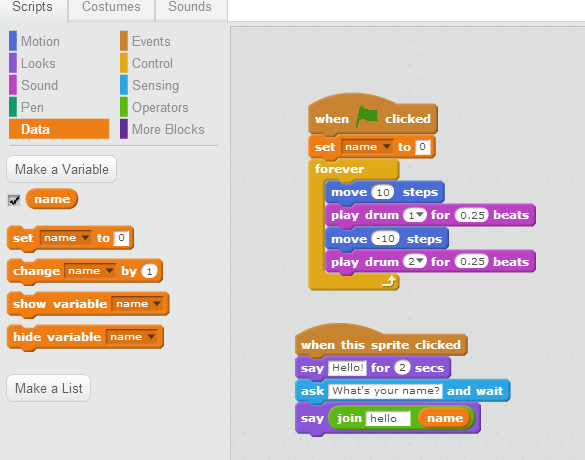Toggle the name variable monitor checkbox

[14, 200]
